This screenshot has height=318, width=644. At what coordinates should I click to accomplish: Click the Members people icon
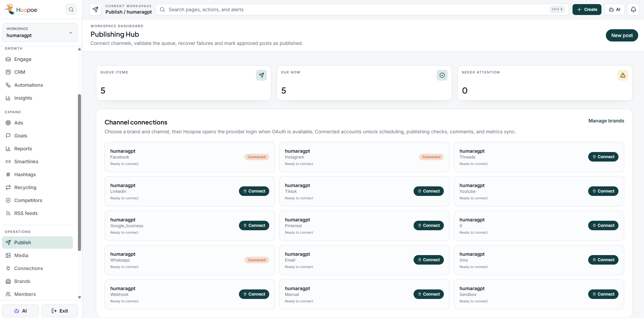[8, 294]
